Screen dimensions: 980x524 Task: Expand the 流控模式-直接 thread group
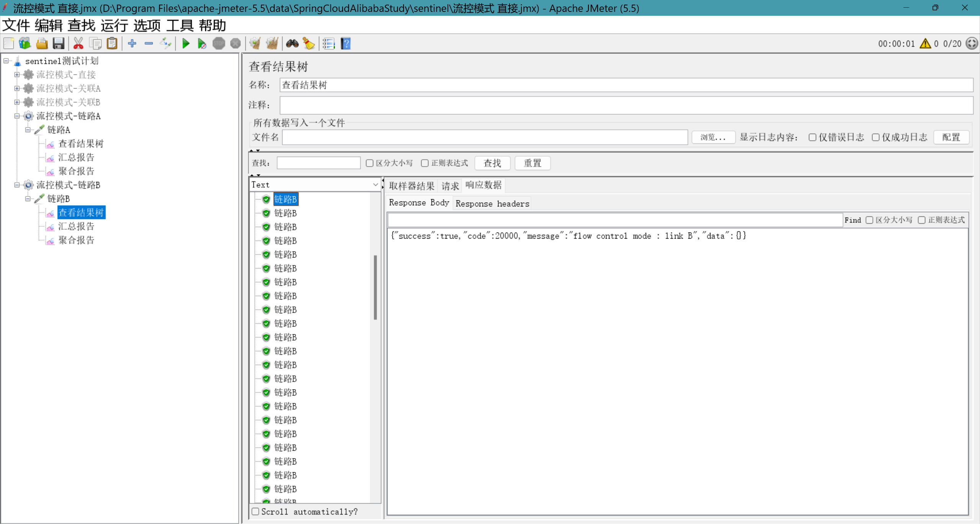pyautogui.click(x=17, y=75)
